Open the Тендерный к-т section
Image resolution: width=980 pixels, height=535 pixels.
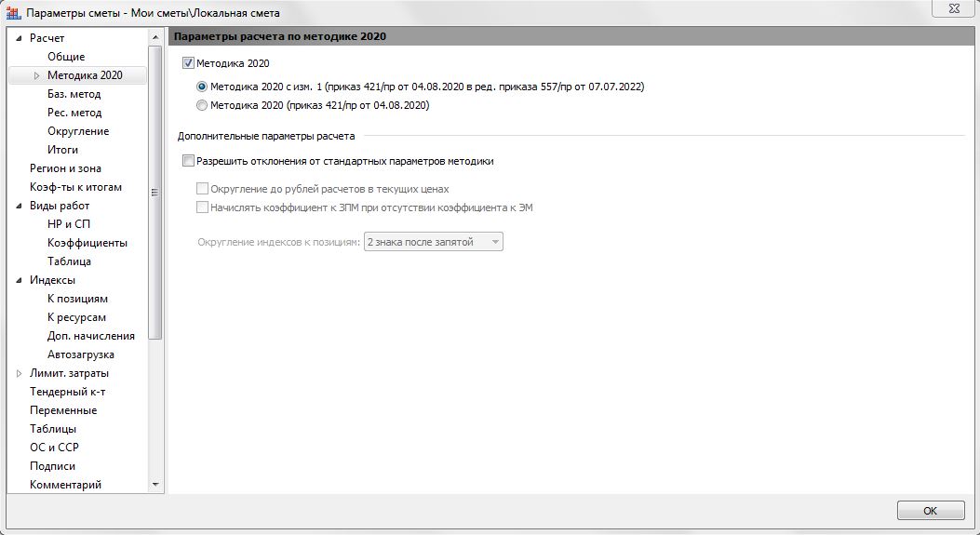pyautogui.click(x=68, y=392)
